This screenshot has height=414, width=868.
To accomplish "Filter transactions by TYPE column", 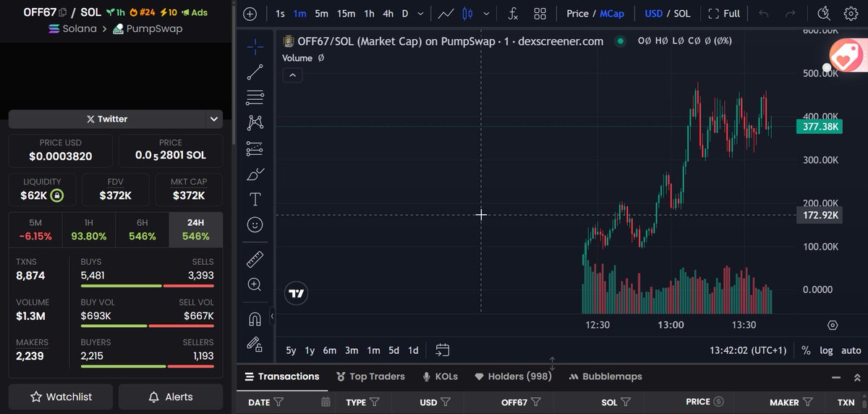I will (375, 402).
